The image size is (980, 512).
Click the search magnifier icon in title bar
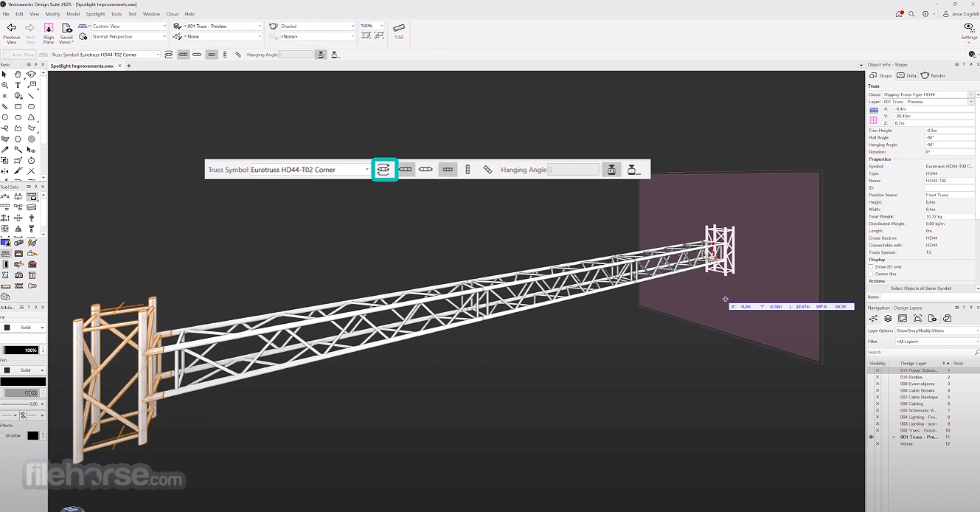coord(911,14)
